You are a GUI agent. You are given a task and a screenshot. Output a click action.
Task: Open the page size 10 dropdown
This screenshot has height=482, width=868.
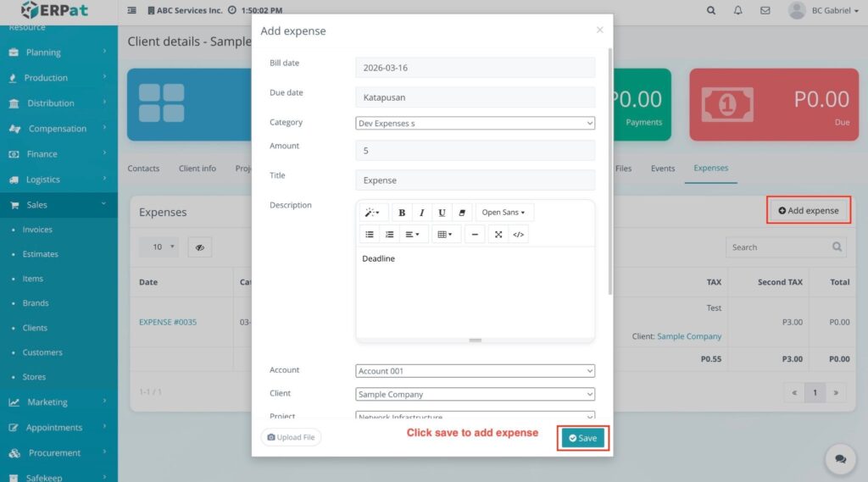pyautogui.click(x=159, y=247)
